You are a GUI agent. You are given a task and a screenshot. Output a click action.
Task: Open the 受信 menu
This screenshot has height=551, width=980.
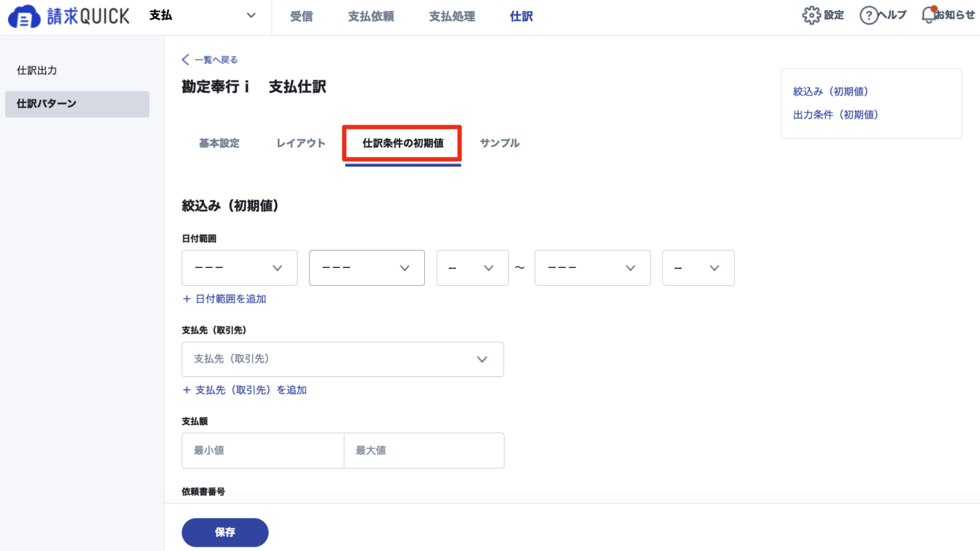[301, 17]
